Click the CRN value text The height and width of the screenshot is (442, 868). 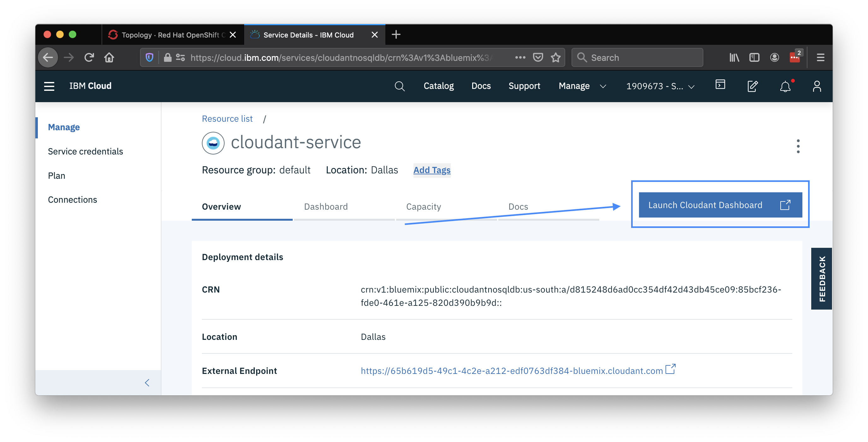pos(571,296)
